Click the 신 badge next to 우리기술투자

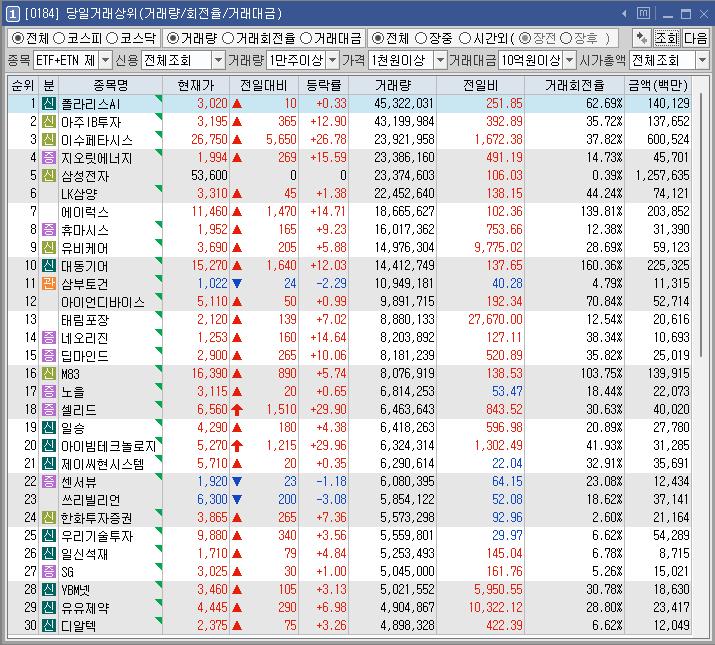pos(49,536)
